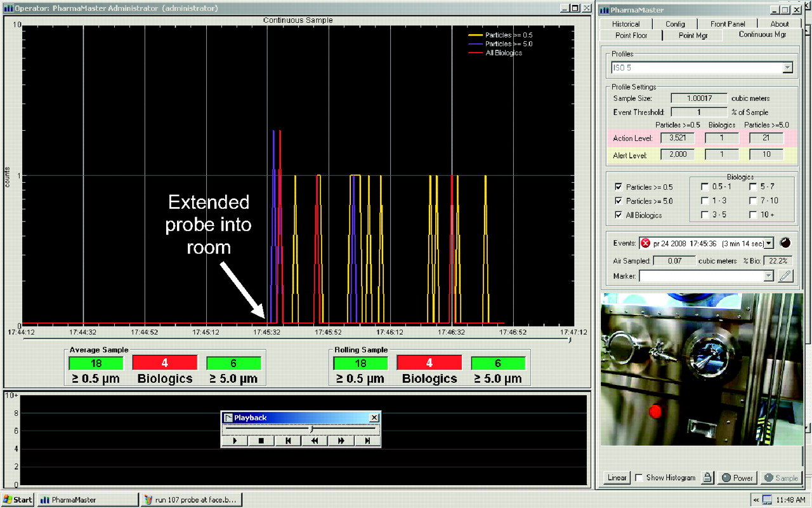812x508 pixels.
Task: Check the Biologics 5 - 7 checkbox
Action: tap(752, 187)
